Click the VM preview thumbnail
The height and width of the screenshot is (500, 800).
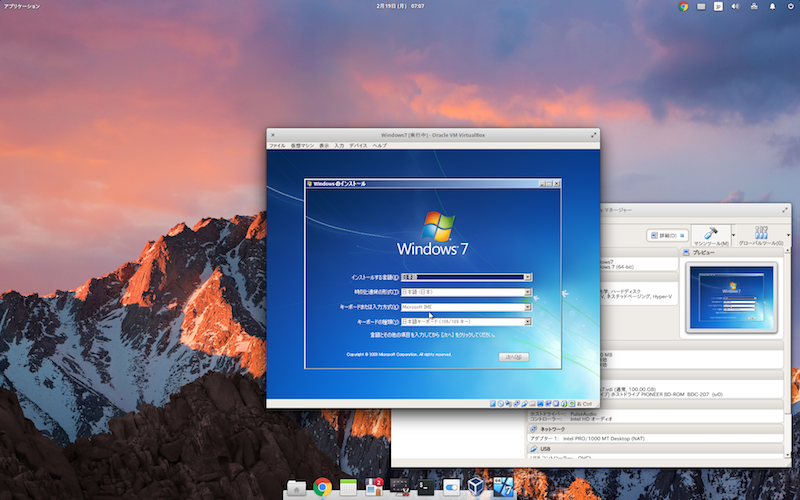(x=732, y=298)
